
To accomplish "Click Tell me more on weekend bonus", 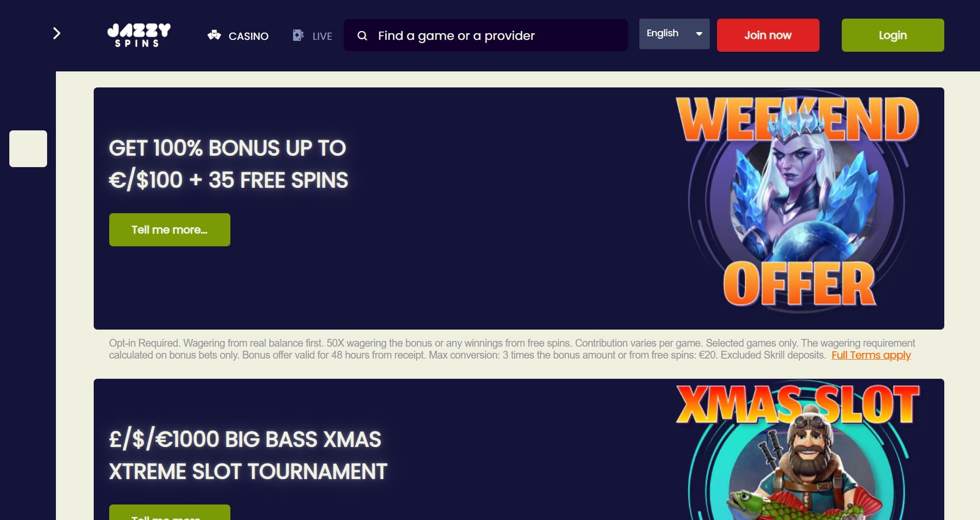I will coord(169,230).
